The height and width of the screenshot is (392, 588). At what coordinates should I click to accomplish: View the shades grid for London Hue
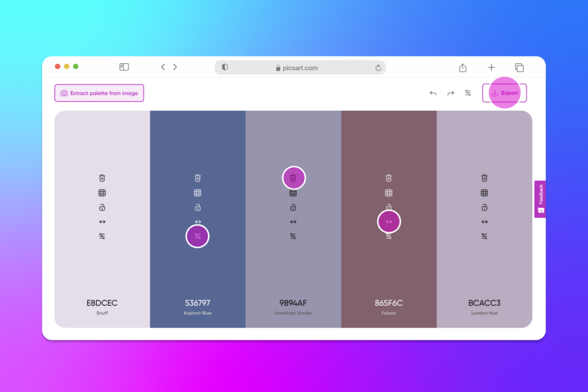coord(485,192)
